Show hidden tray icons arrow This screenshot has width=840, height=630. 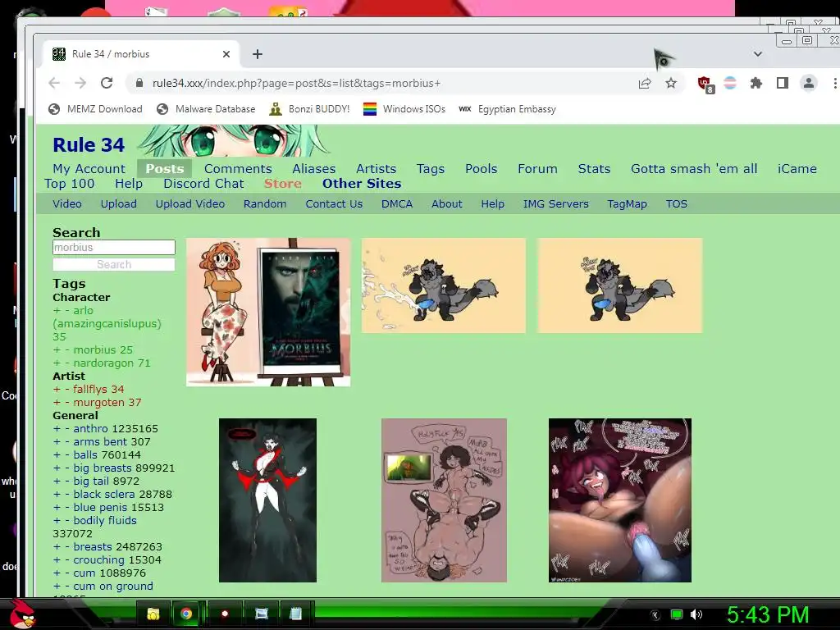tap(655, 615)
